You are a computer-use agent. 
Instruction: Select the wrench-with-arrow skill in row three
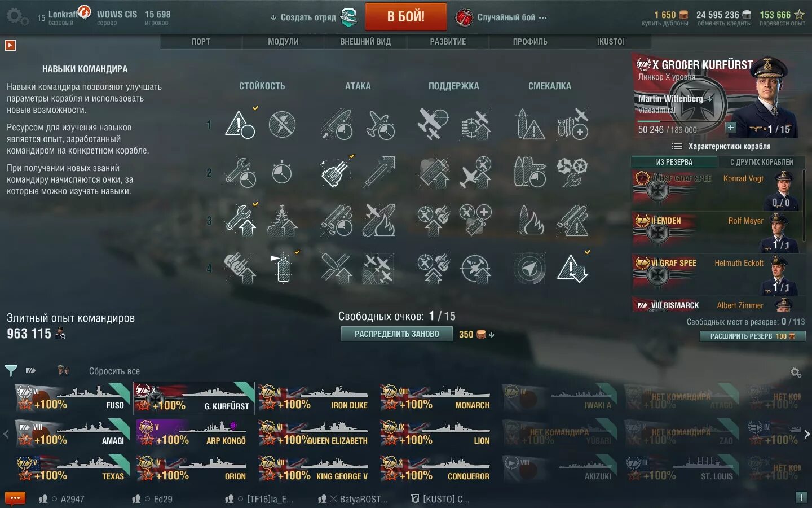[240, 220]
